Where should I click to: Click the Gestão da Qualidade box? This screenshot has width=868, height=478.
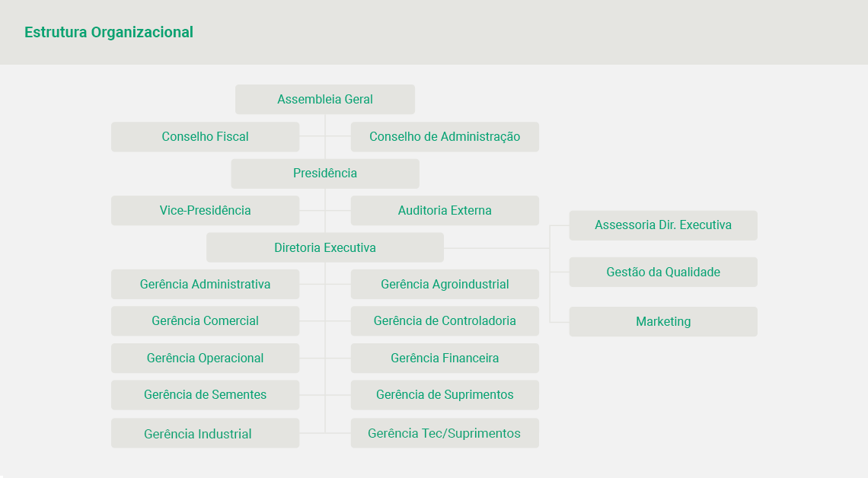[x=663, y=272]
